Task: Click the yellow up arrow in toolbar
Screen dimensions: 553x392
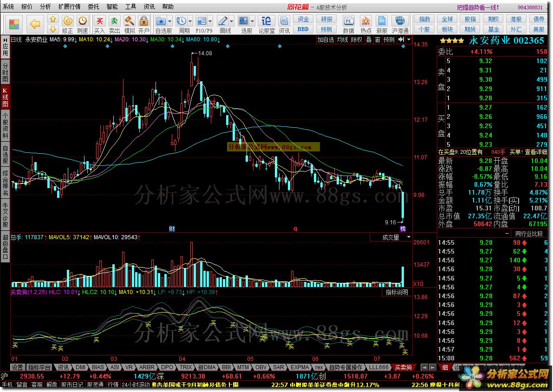Action: pos(52,19)
